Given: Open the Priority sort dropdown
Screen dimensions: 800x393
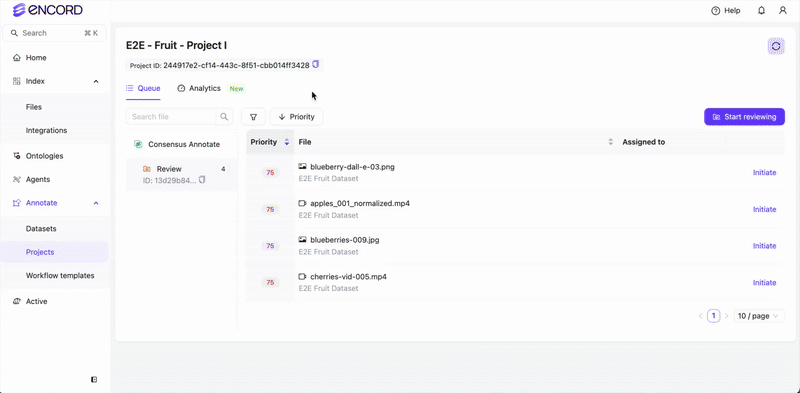Looking at the screenshot, I should pos(296,117).
